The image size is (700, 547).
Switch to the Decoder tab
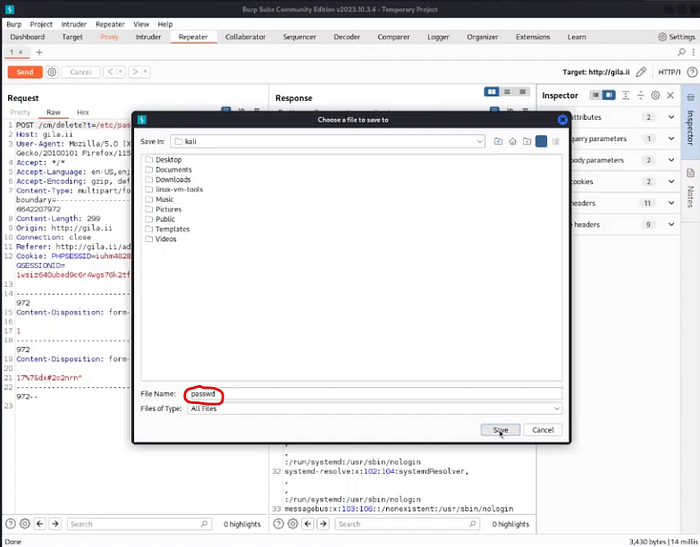pyautogui.click(x=346, y=37)
